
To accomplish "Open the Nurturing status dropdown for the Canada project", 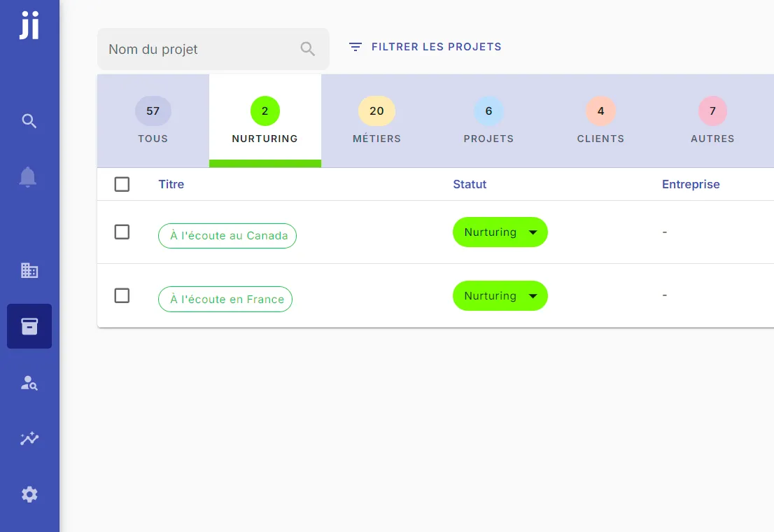I will 500,232.
